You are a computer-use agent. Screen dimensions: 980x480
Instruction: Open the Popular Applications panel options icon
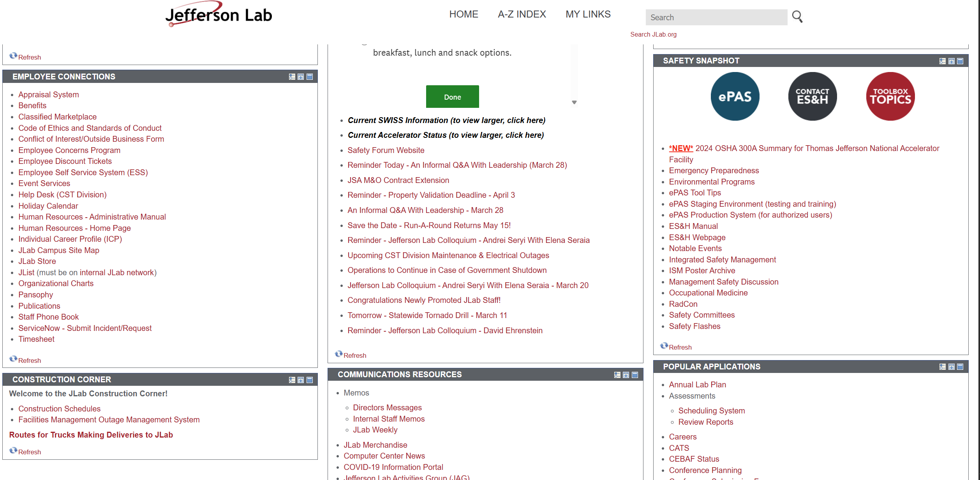(x=943, y=367)
